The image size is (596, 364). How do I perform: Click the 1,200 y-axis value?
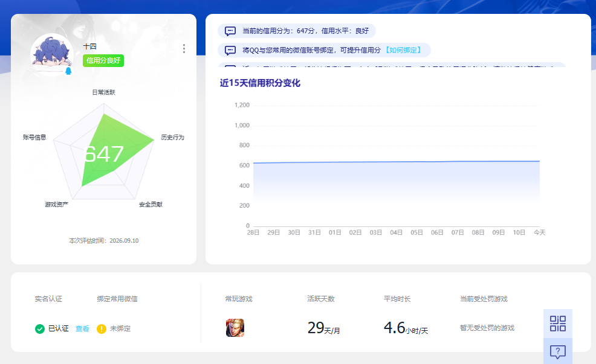[x=242, y=105]
